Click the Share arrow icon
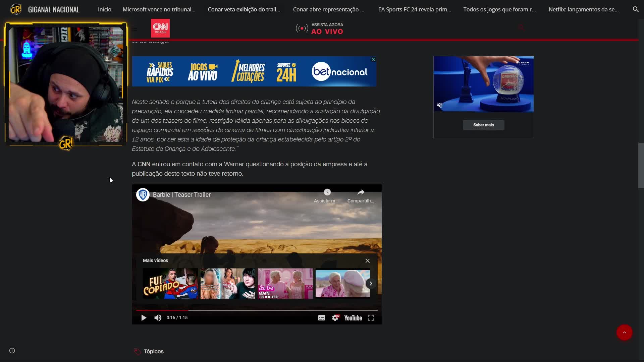The width and height of the screenshot is (644, 362). pos(361,192)
